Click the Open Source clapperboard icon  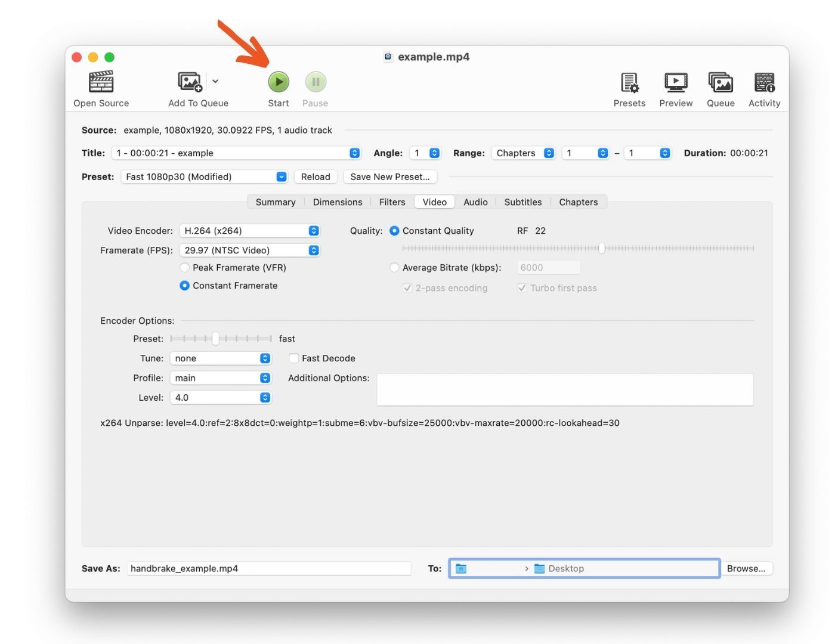(x=101, y=82)
